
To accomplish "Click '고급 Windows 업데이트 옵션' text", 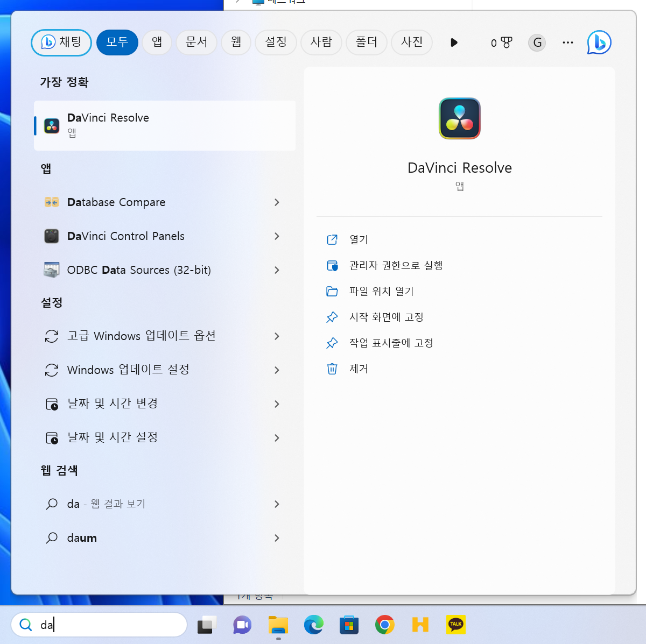I will 142,336.
